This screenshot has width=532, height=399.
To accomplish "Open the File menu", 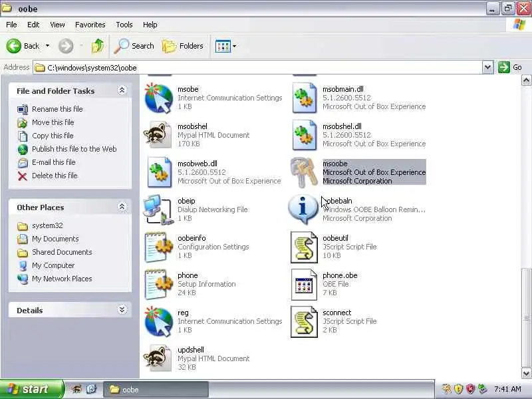I will coord(11,25).
